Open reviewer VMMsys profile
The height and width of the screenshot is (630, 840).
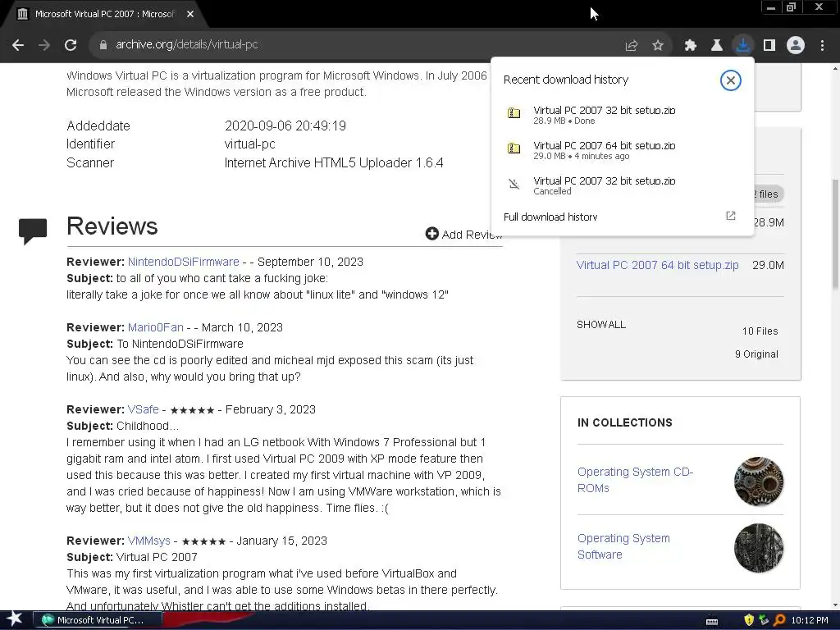(x=149, y=541)
